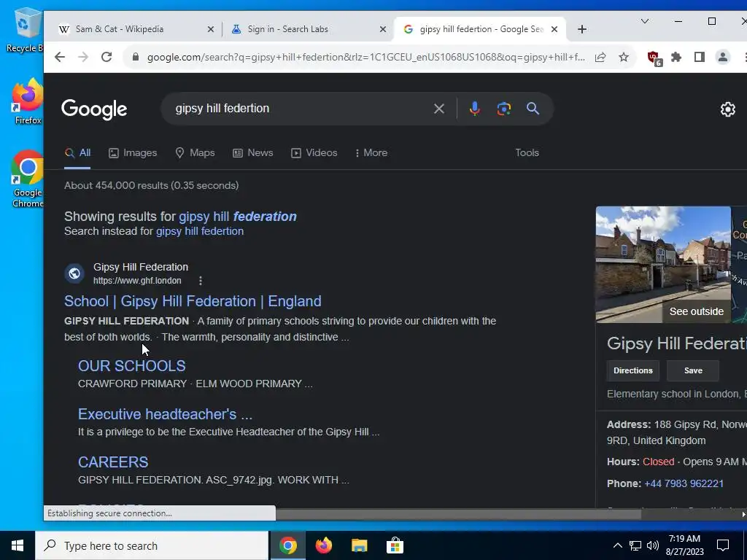Screen dimensions: 747x560
Task: Close the gipsy hill federtion tab
Action: (x=554, y=29)
